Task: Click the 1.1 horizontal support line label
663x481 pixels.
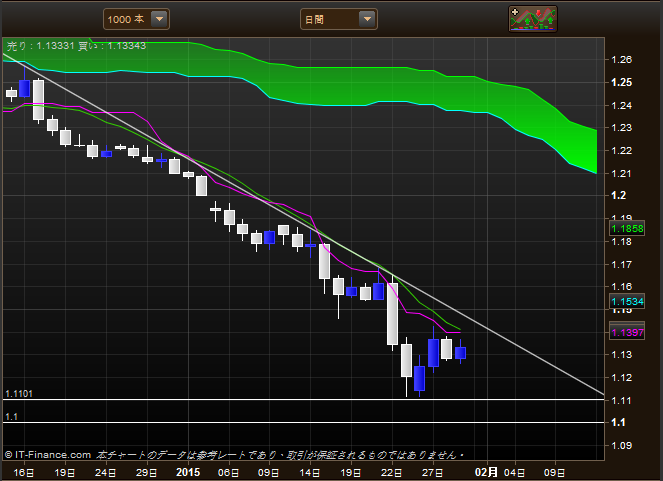Action: [11, 417]
